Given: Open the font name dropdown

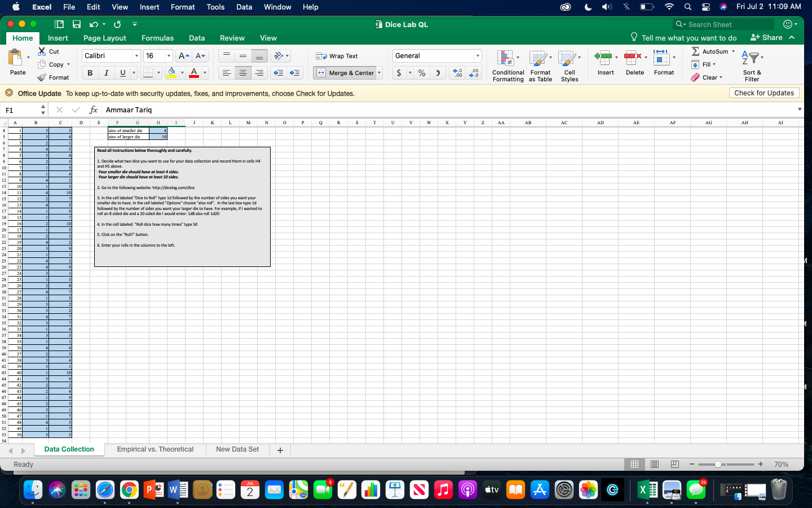Looking at the screenshot, I should pos(136,56).
